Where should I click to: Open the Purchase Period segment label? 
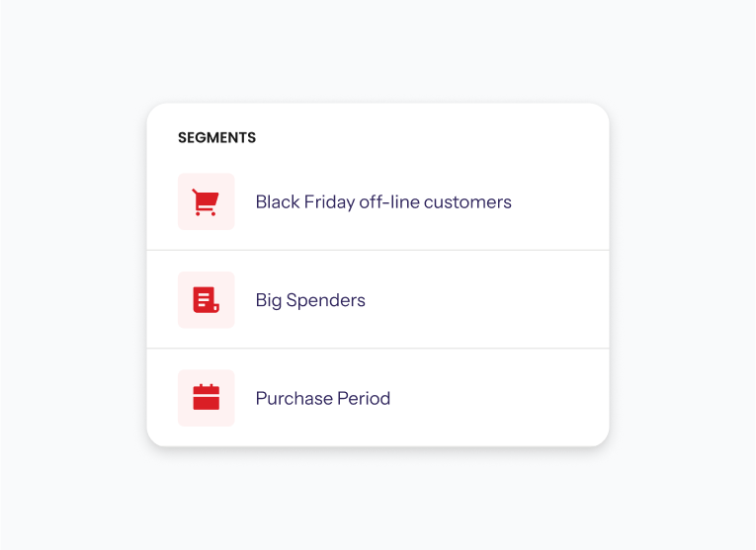click(x=323, y=398)
